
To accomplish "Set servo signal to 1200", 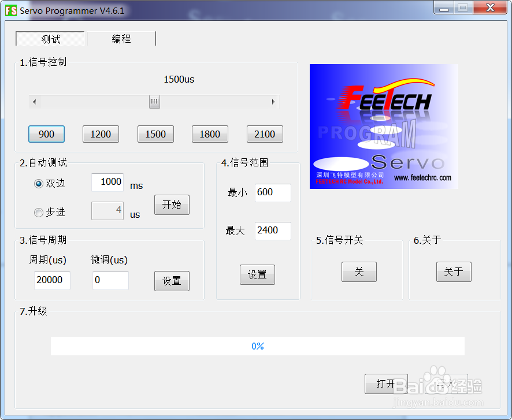I will tap(101, 133).
